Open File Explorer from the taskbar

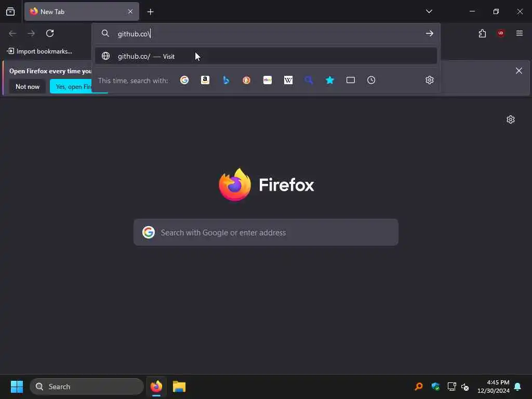pyautogui.click(x=179, y=387)
